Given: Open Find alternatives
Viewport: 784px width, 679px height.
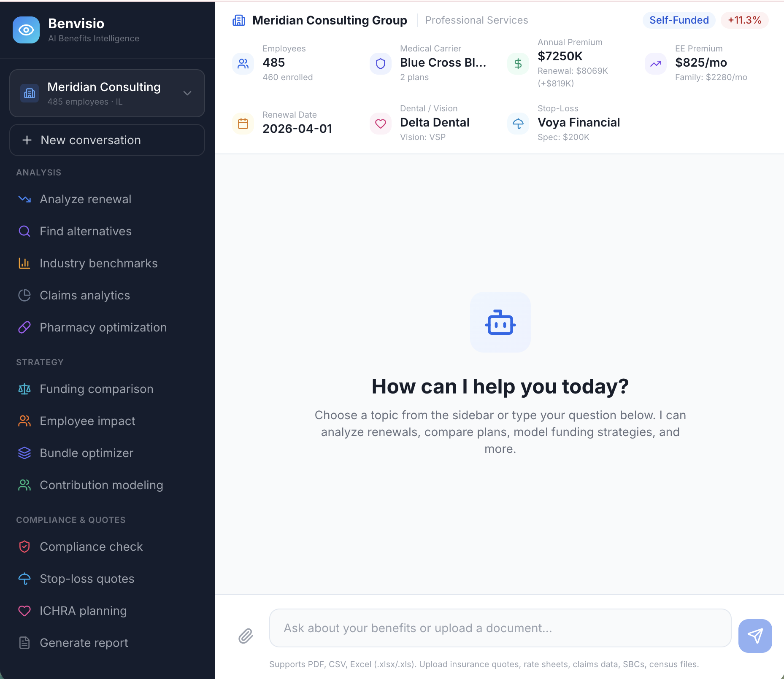Looking at the screenshot, I should (107, 231).
